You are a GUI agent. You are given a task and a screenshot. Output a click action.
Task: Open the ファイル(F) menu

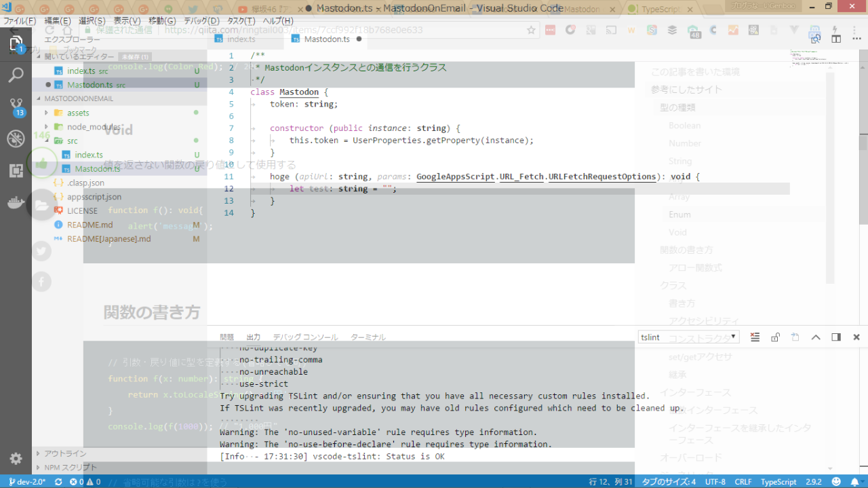[20, 21]
